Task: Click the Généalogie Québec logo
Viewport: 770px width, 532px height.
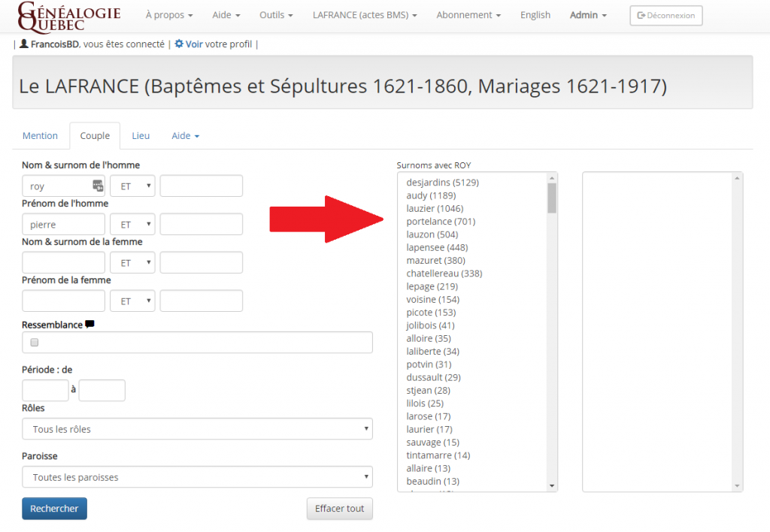Action: (68, 17)
